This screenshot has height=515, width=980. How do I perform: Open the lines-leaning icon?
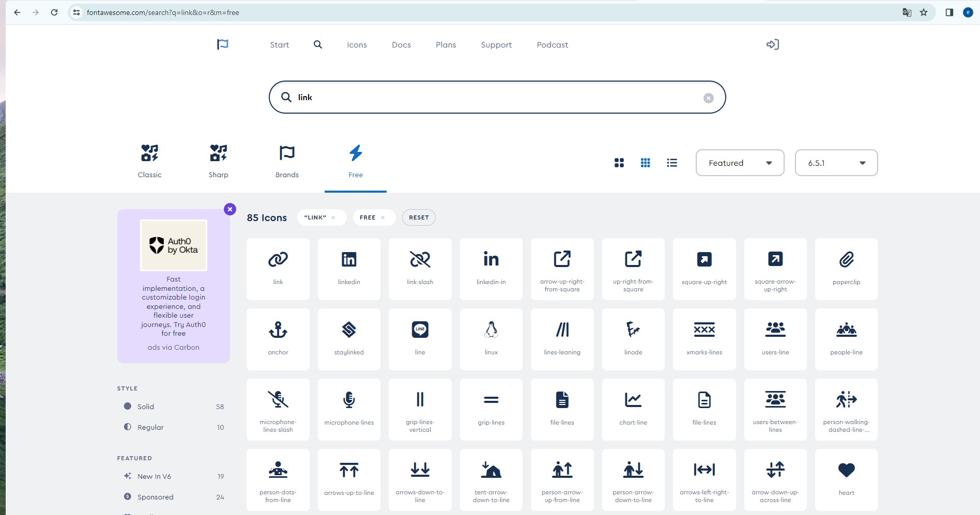[562, 339]
